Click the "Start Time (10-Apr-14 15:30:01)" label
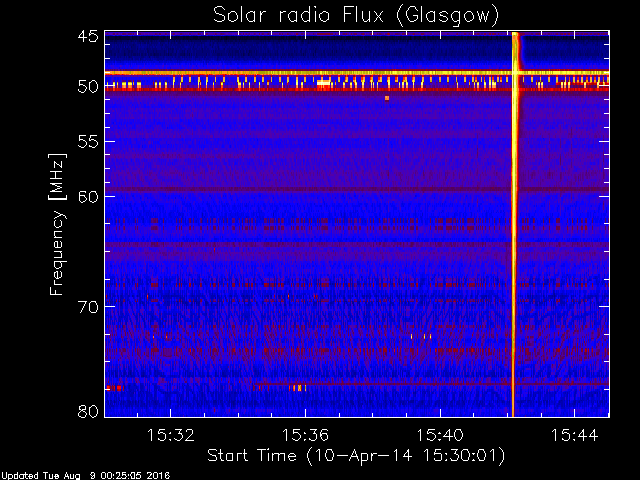This screenshot has width=640, height=480. (x=356, y=456)
